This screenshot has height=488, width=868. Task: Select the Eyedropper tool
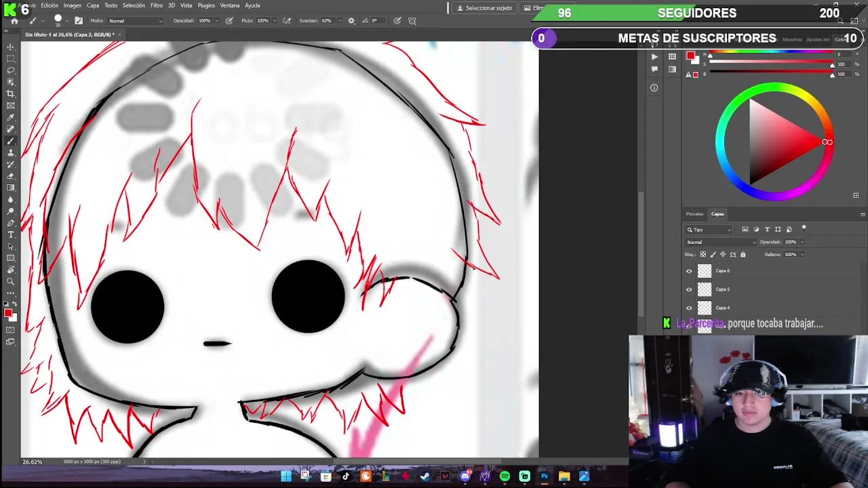(x=11, y=117)
